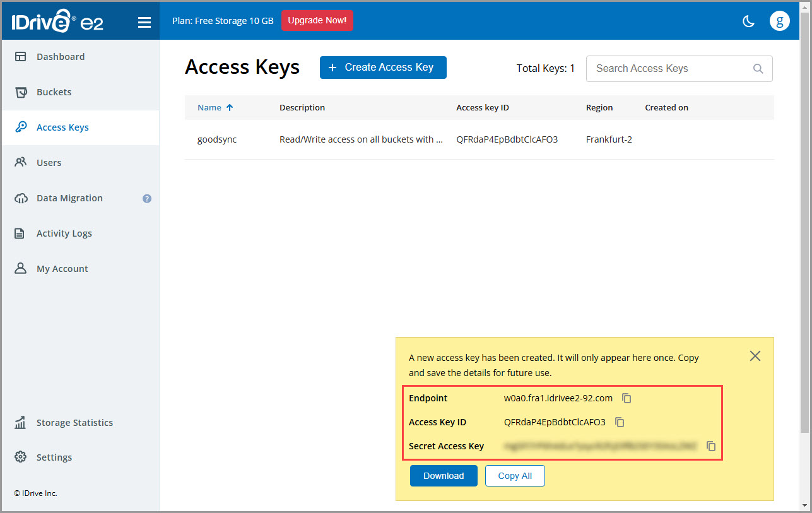The width and height of the screenshot is (812, 513).
Task: Click the Access Key ID value in notification
Action: coord(555,422)
